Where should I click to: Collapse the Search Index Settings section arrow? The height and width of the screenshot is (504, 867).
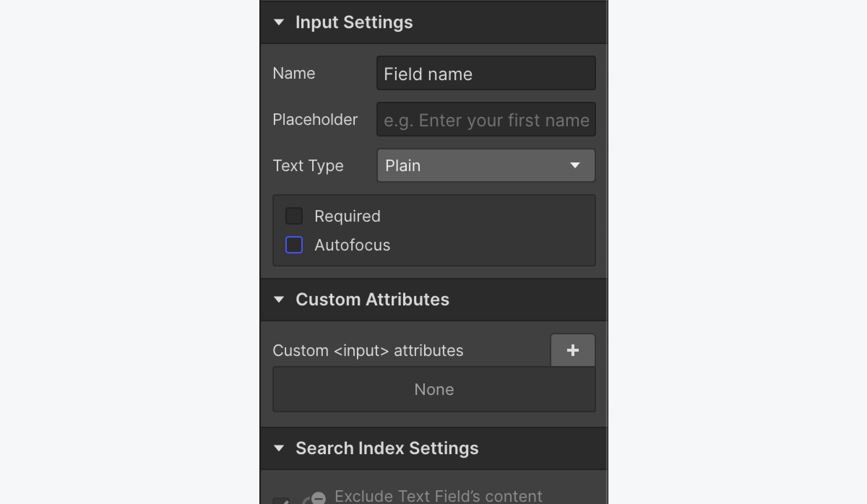click(279, 448)
